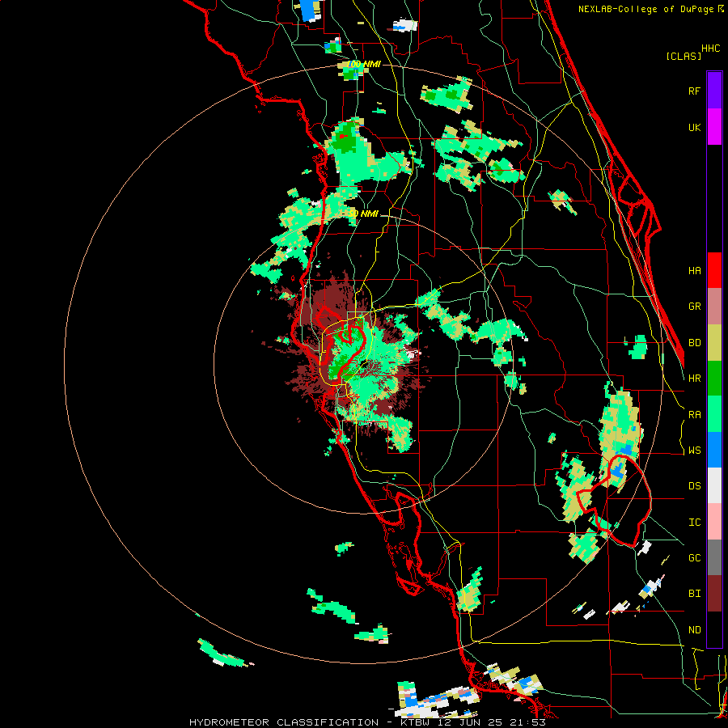This screenshot has width=728, height=728.
Task: Click the HYDROMETEOR CLASSIFICATION KTBW timestamp caption
Action: coord(367,722)
